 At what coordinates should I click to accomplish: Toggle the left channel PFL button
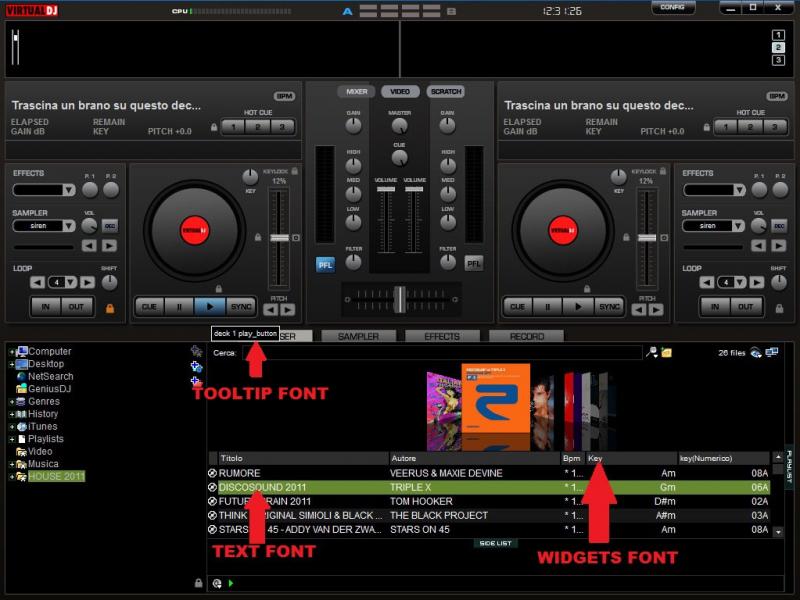326,265
